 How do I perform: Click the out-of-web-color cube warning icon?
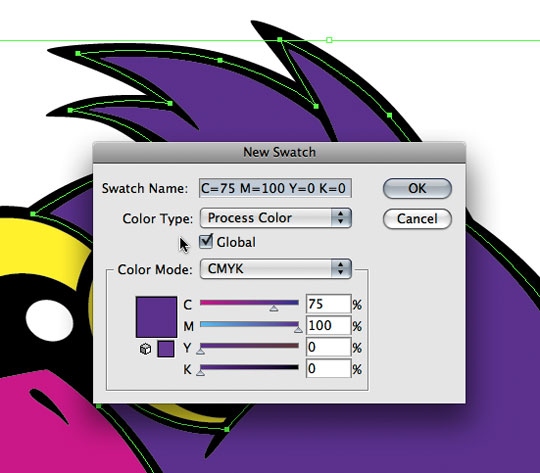tap(145, 349)
